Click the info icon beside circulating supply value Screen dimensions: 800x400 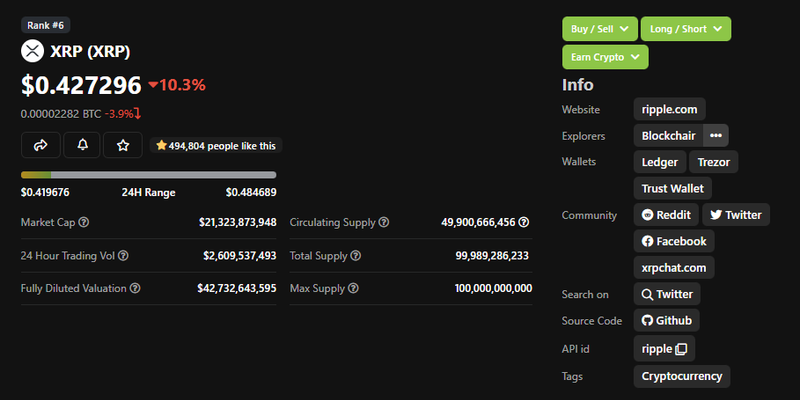(524, 222)
